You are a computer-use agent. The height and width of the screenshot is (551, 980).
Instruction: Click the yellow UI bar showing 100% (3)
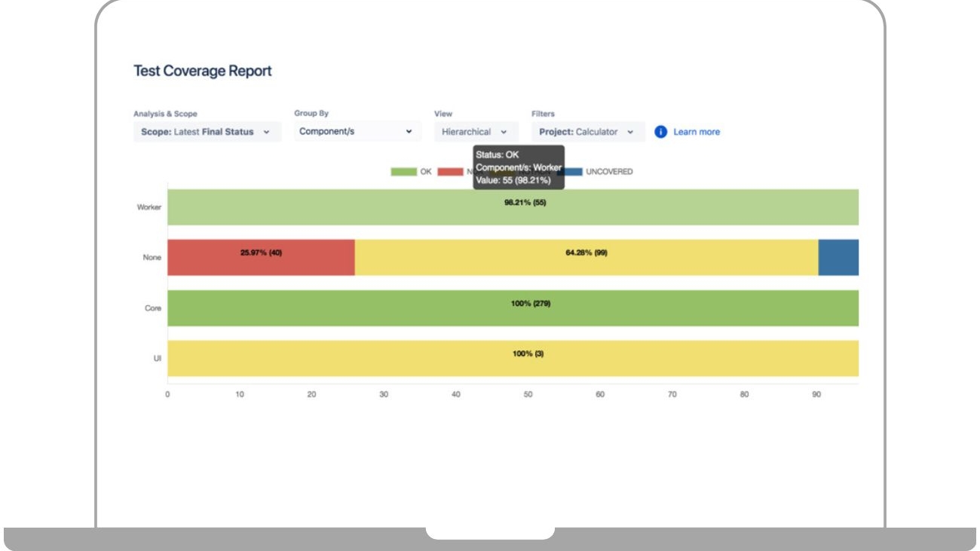point(513,359)
